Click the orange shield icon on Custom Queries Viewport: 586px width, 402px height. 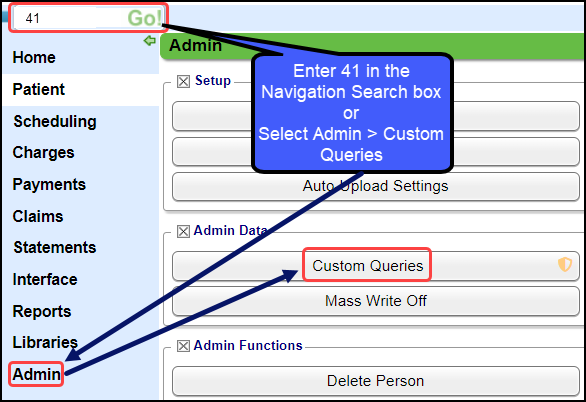pos(565,265)
